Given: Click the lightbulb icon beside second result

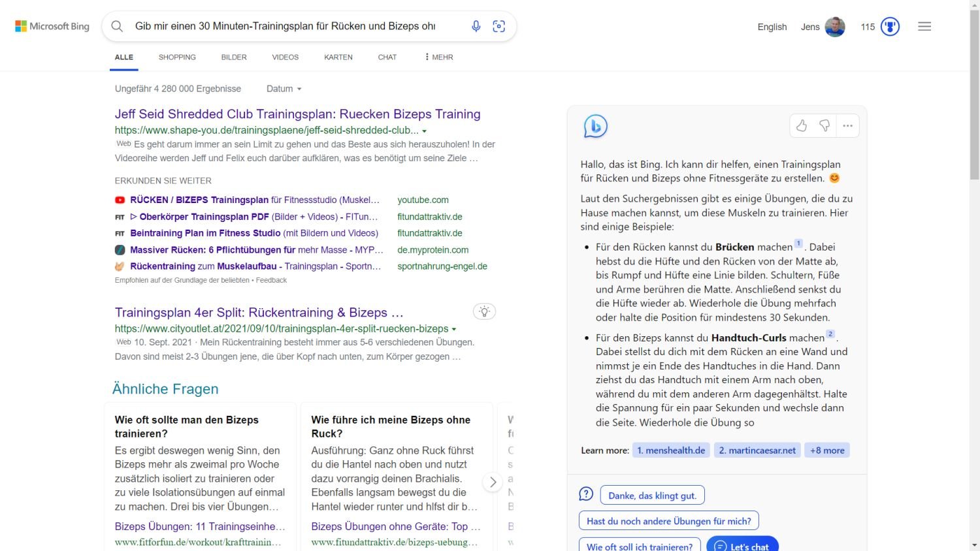Looking at the screenshot, I should (484, 311).
